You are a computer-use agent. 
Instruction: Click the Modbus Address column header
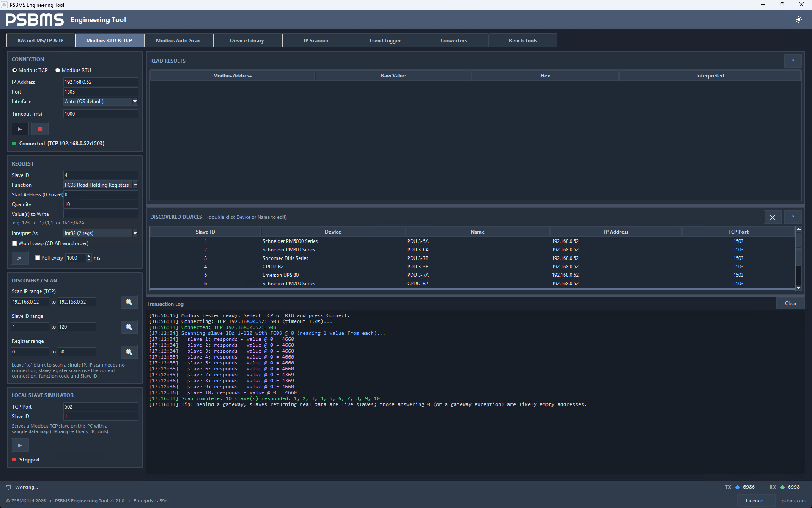pos(232,76)
